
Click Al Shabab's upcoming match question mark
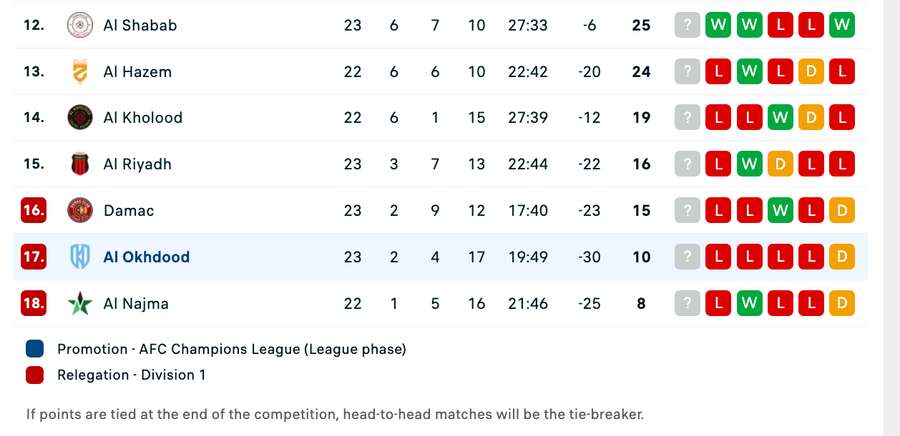[687, 25]
